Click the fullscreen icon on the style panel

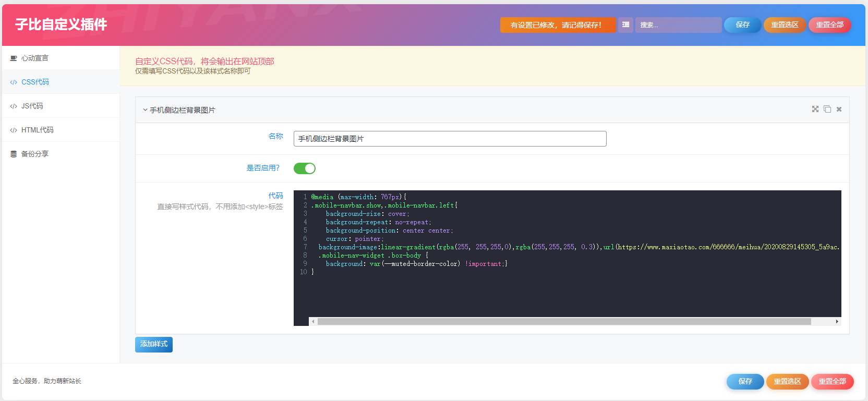815,109
